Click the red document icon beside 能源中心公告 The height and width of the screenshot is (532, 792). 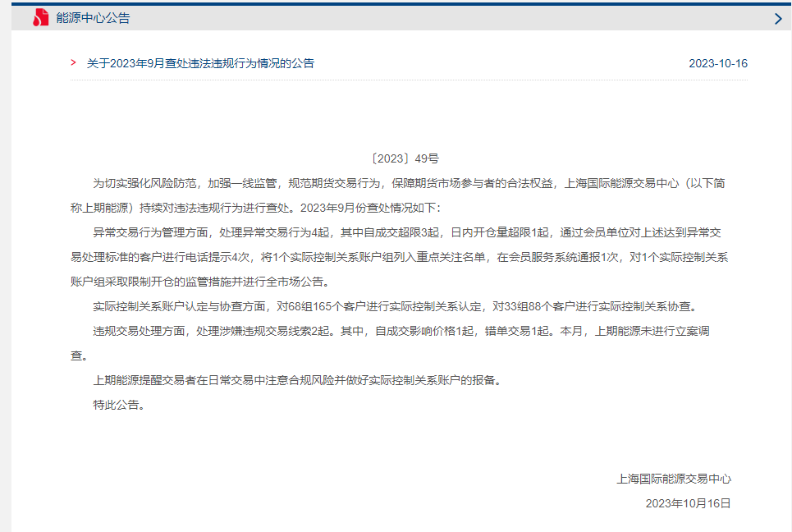coord(40,18)
